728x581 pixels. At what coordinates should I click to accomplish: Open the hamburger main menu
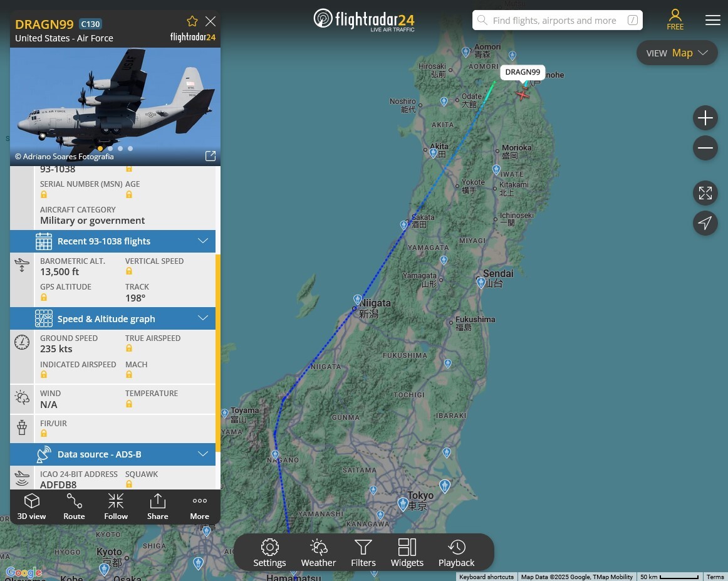[x=713, y=20]
